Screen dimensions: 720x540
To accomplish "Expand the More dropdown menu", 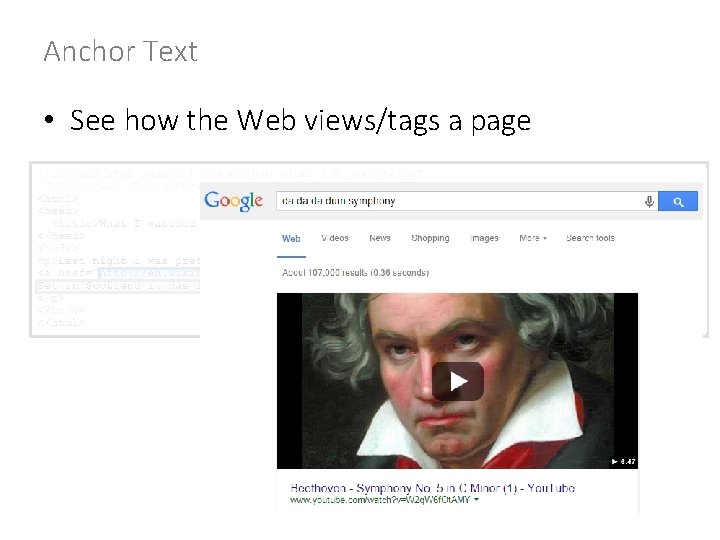I will pos(533,238).
